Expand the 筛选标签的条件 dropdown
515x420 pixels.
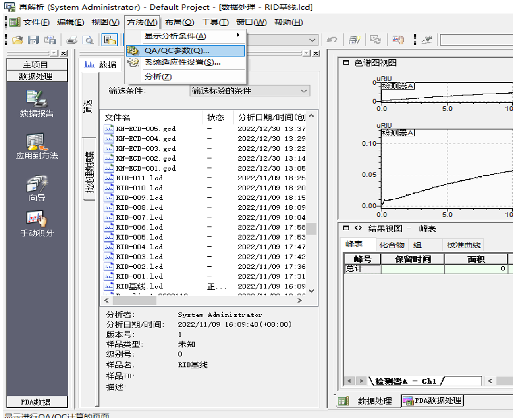click(304, 91)
